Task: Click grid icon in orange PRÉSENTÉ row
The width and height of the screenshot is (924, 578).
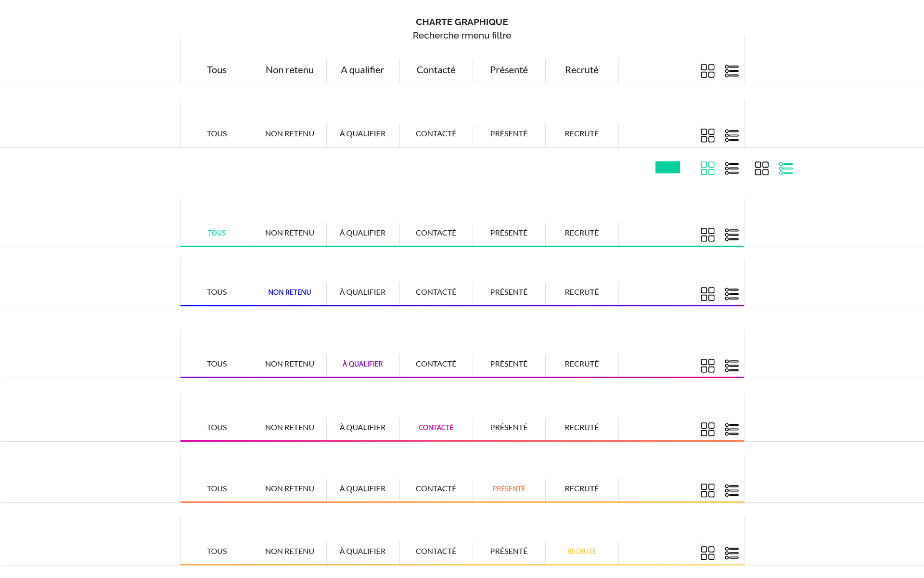Action: pyautogui.click(x=707, y=490)
